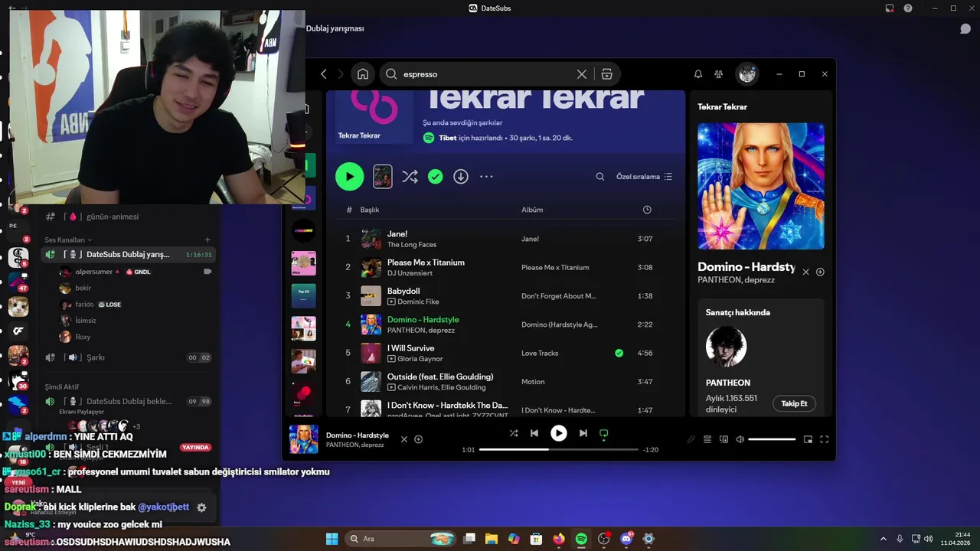Viewport: 980px width, 551px height.
Task: Clear the espresso search text
Action: 582,74
